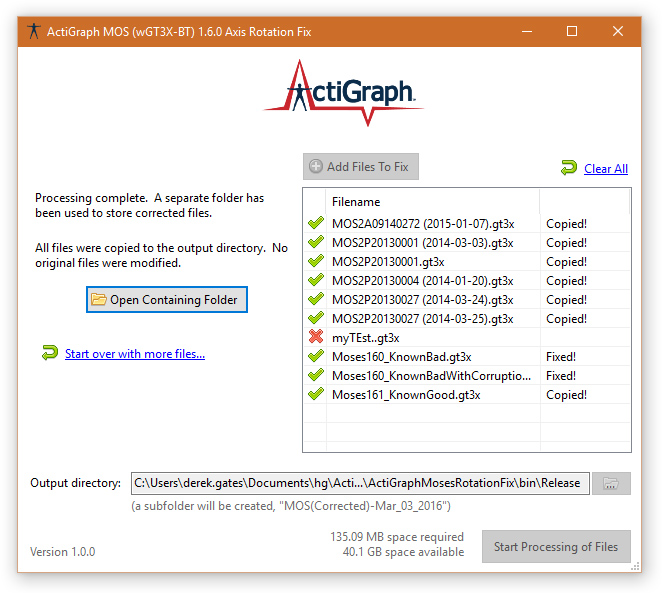The image size is (662, 593).
Task: Click the green checkmark beside Moses161_KnownGood.gt3x
Action: [316, 395]
